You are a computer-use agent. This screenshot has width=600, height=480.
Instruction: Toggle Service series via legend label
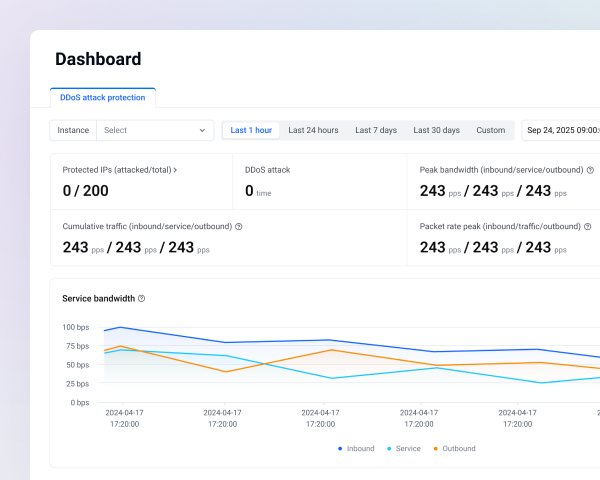(408, 449)
